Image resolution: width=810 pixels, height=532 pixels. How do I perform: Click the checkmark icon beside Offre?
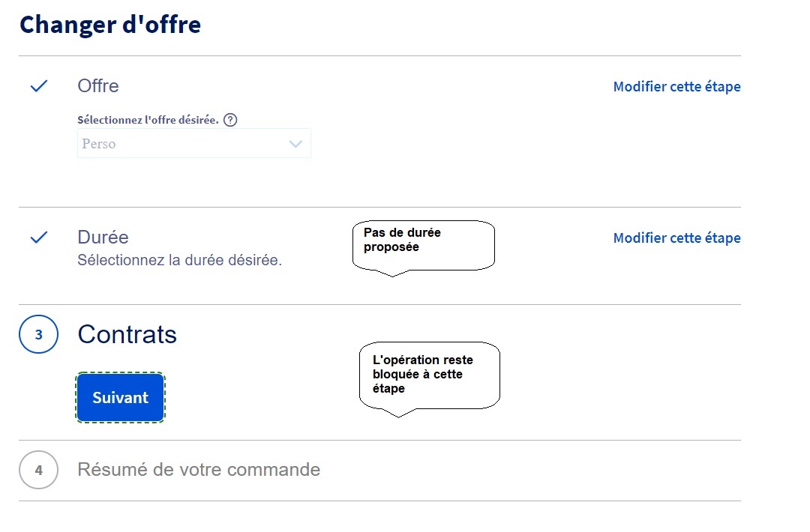pyautogui.click(x=39, y=86)
